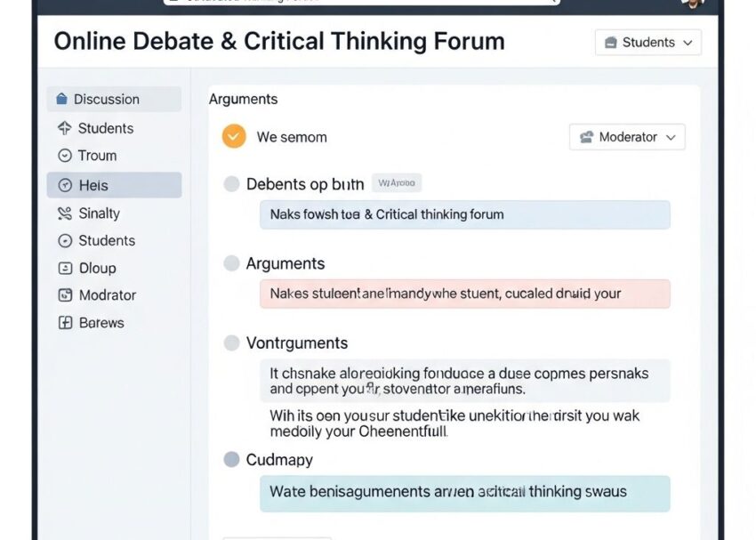
Task: Open the Heis sidebar item
Action: (x=114, y=185)
